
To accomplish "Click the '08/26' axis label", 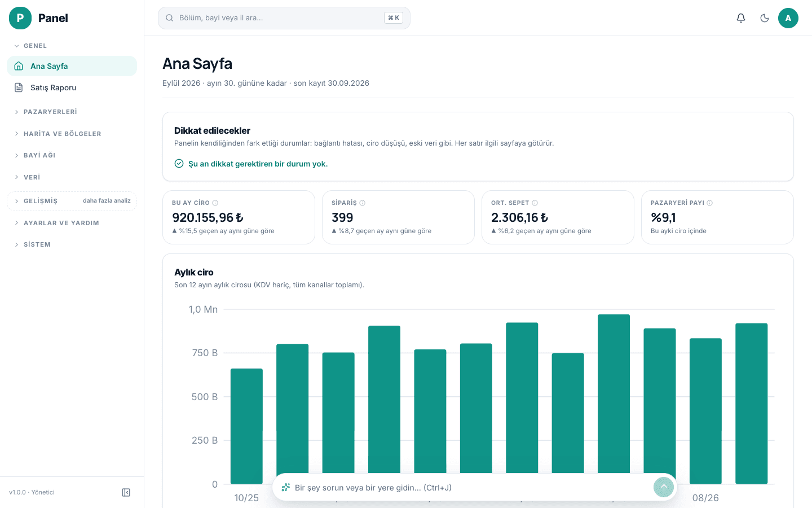I will pyautogui.click(x=705, y=498).
